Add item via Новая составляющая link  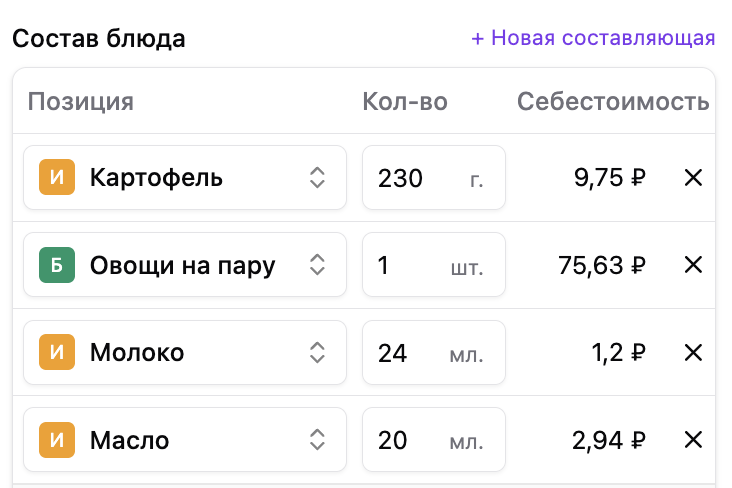coord(593,38)
